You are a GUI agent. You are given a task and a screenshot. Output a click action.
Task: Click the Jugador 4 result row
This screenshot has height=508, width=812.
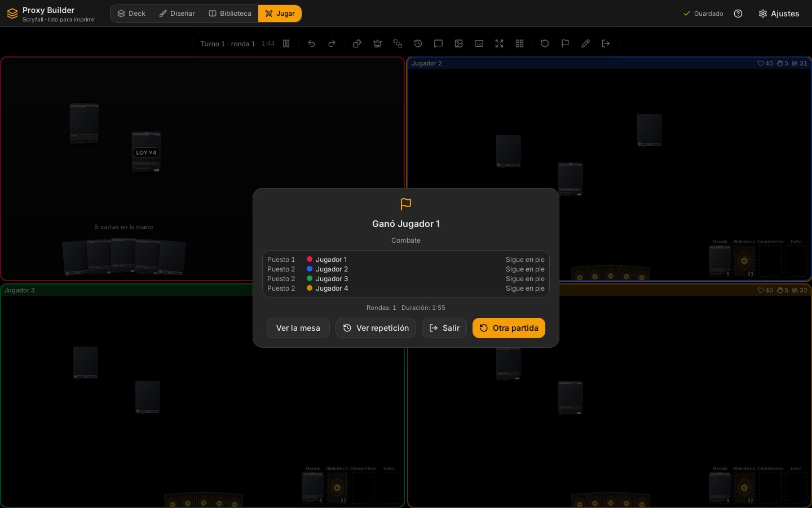click(x=406, y=288)
